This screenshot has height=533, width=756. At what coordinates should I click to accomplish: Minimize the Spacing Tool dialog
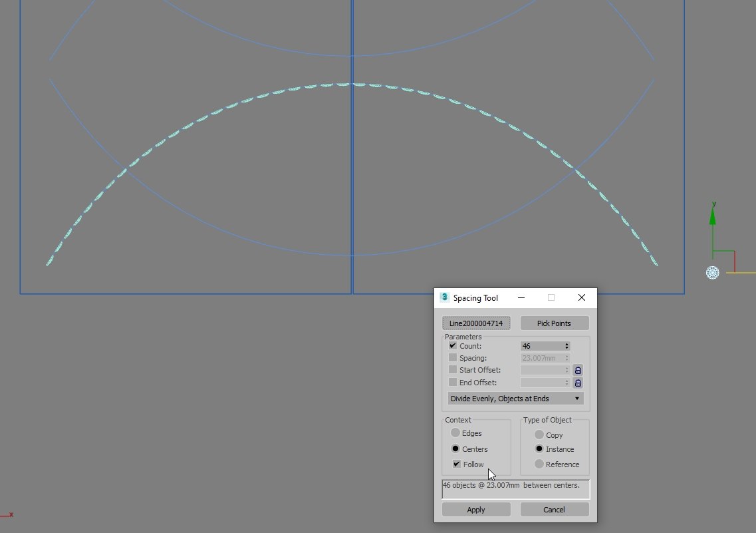coord(521,297)
